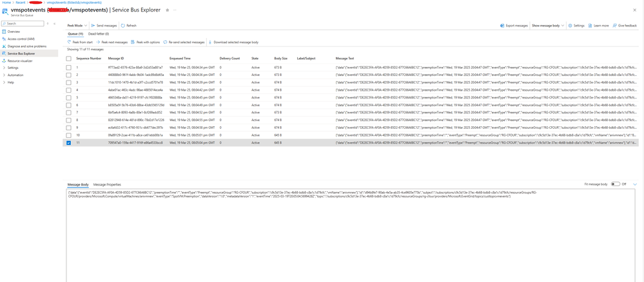Close the Service Bus Explorer blade

[x=635, y=9]
